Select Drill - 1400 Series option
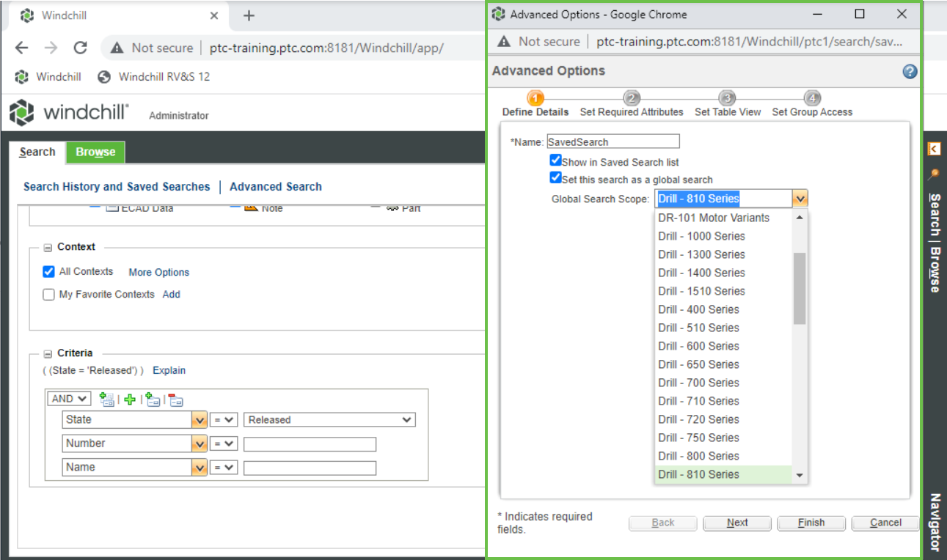 coord(723,273)
